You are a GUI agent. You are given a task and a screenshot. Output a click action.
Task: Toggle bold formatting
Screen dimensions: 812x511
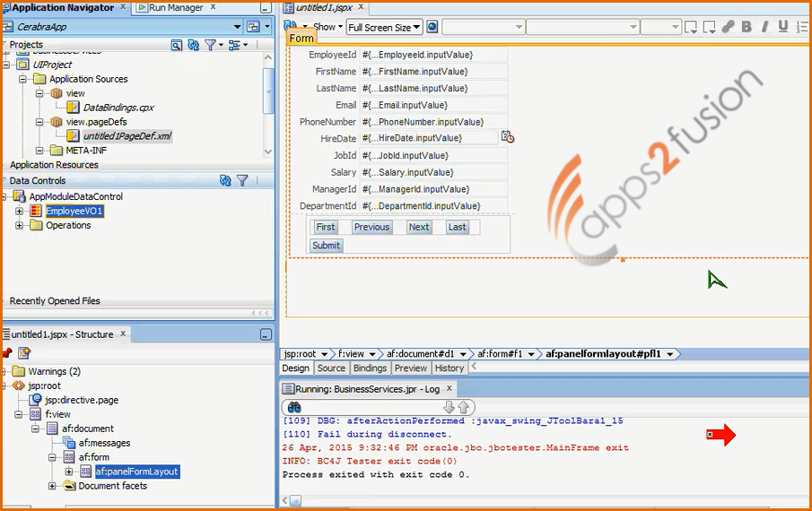[x=747, y=27]
